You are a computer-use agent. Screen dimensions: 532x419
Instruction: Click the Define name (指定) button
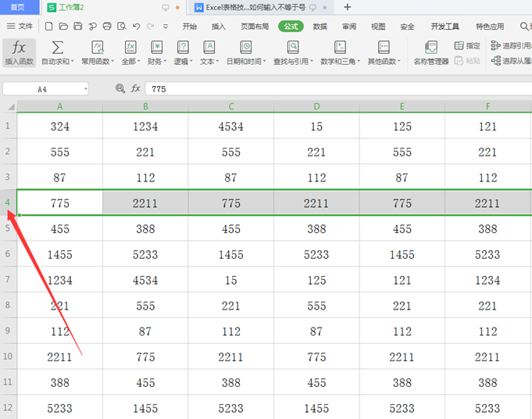pyautogui.click(x=467, y=46)
